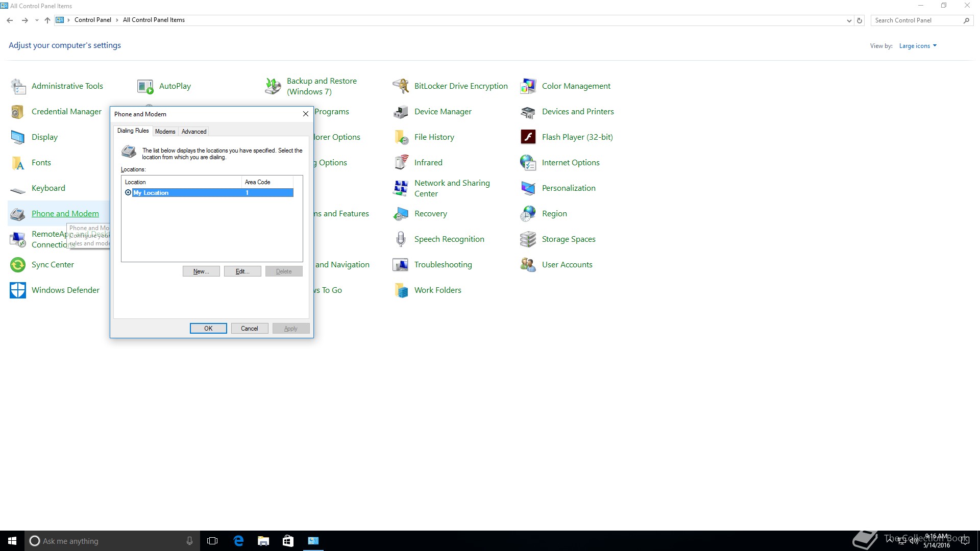Open the Speech Recognition microphone icon
The width and height of the screenshot is (980, 551).
pos(401,239)
